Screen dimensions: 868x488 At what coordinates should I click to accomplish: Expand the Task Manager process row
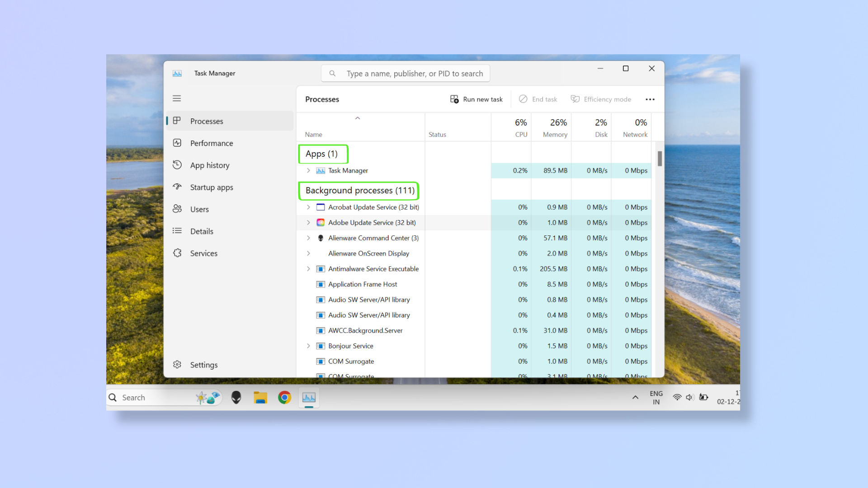click(x=308, y=170)
